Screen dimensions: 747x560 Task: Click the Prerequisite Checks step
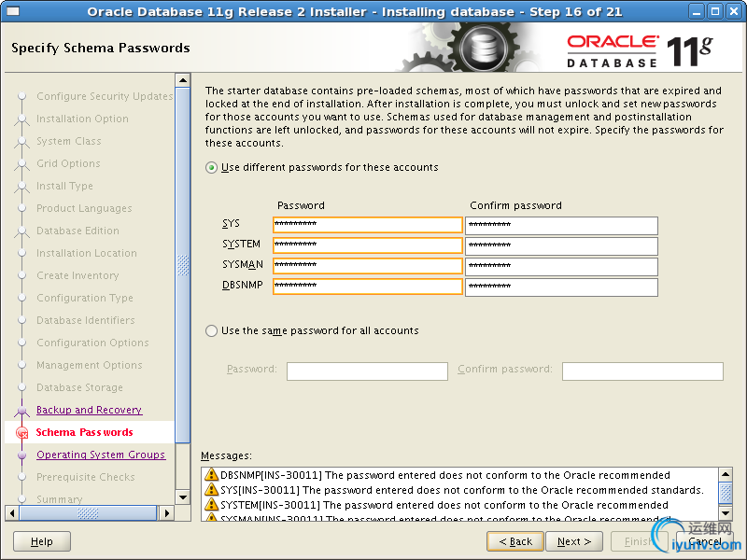click(x=86, y=477)
